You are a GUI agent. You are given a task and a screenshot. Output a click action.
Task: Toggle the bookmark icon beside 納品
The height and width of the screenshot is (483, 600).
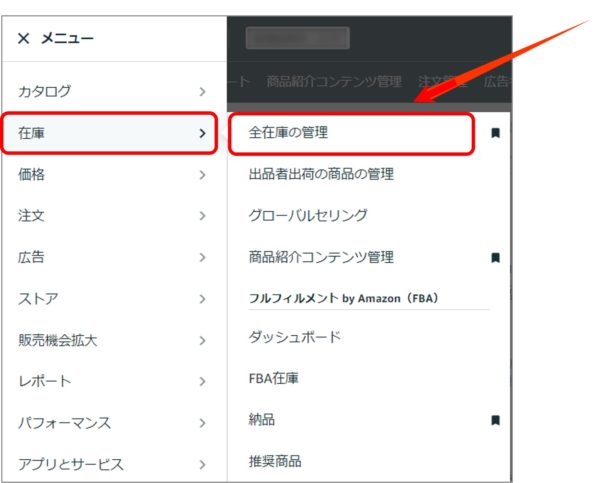(496, 420)
